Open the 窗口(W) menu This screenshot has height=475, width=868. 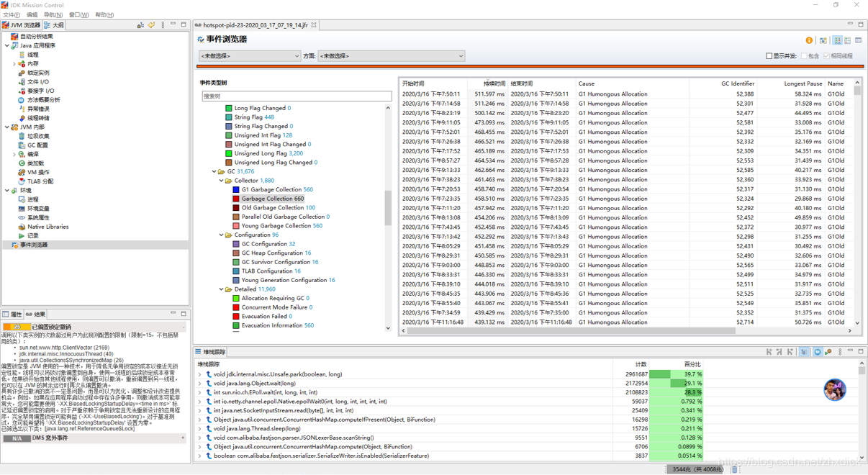click(x=78, y=15)
